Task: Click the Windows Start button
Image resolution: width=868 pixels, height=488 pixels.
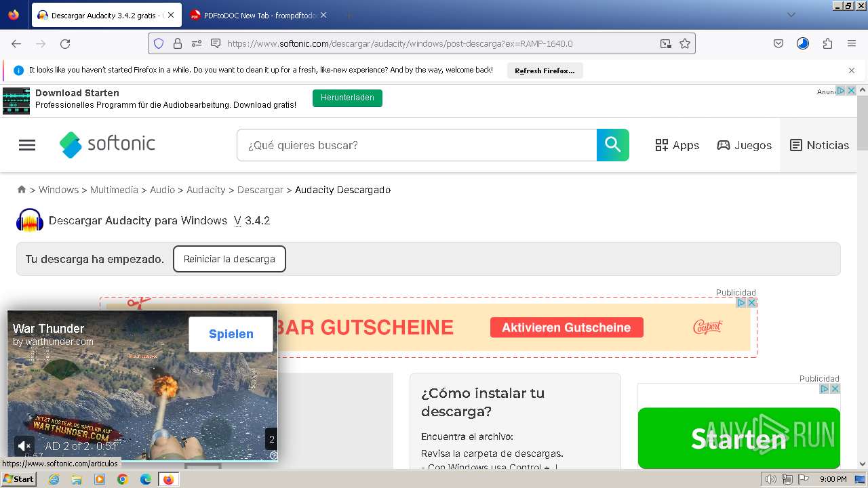Action: (x=19, y=479)
